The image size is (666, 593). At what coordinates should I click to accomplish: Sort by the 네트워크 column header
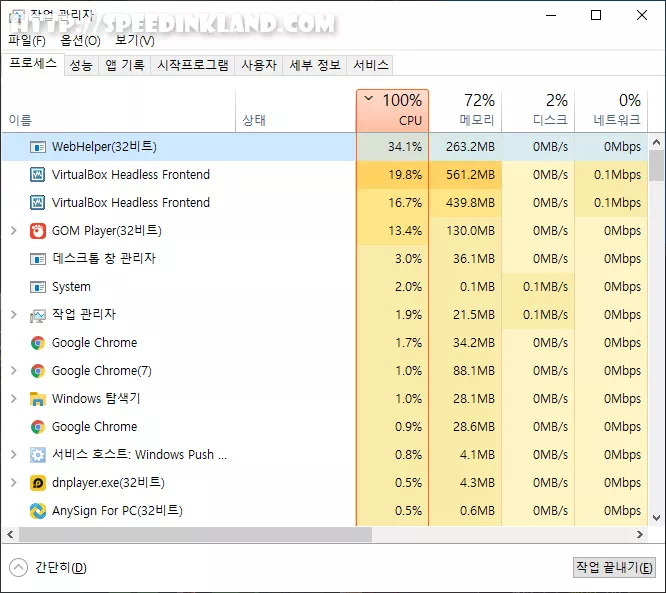point(611,111)
